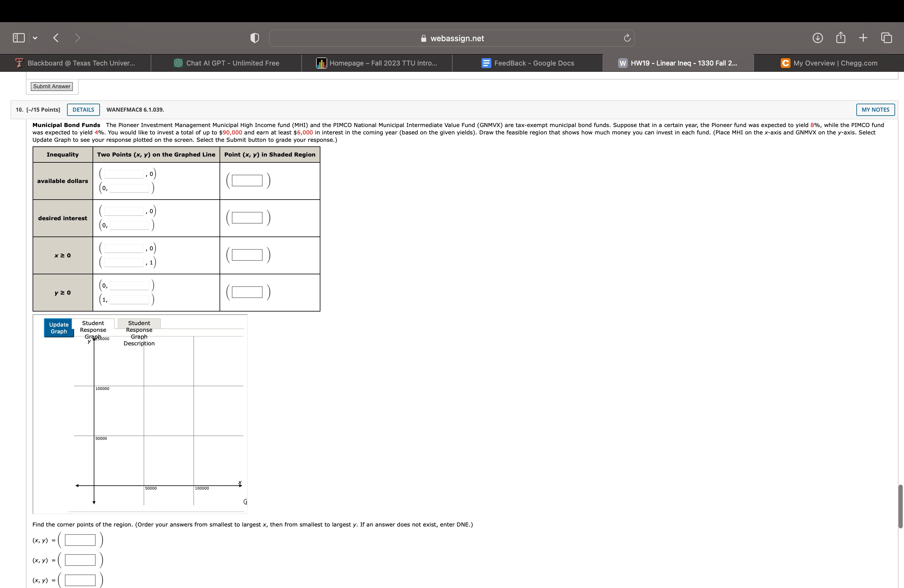This screenshot has width=904, height=588.
Task: Switch to the FeedBack Google Docs tab
Action: tap(528, 63)
